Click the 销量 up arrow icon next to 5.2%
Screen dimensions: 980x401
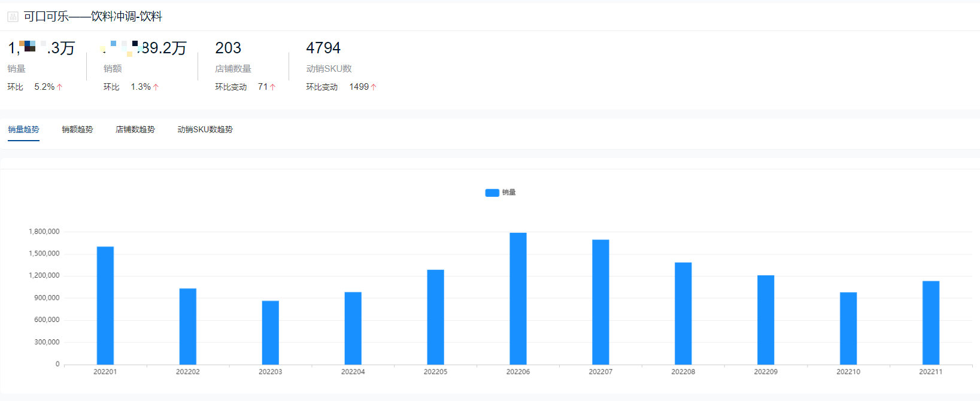(x=60, y=87)
